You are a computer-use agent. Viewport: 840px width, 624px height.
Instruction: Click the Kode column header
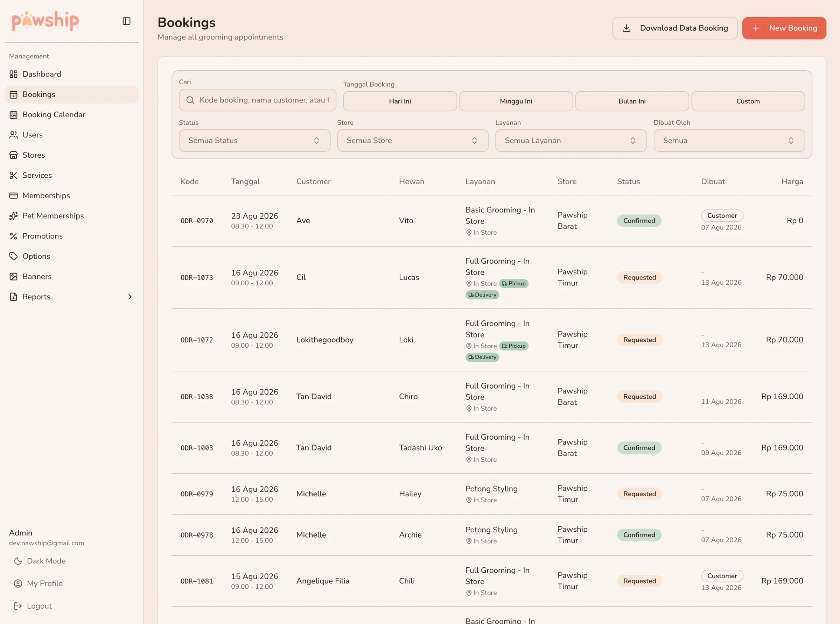coord(189,181)
